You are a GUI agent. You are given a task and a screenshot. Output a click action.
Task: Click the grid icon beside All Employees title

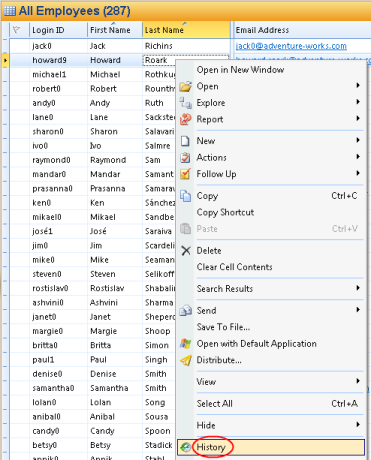coord(9,11)
